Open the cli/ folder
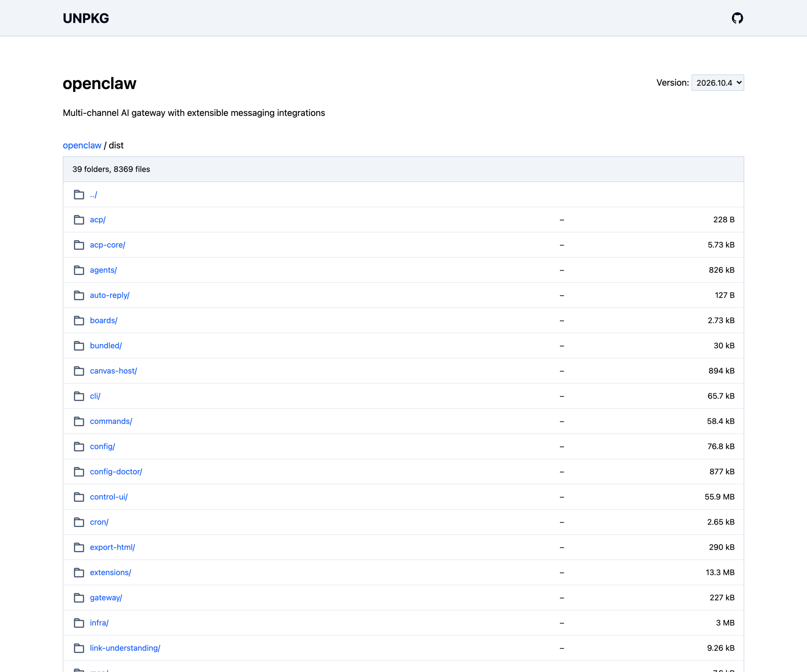This screenshot has width=807, height=672. coord(95,396)
